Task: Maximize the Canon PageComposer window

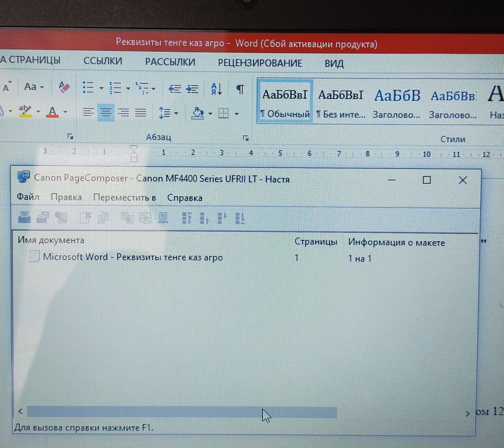Action: (426, 180)
